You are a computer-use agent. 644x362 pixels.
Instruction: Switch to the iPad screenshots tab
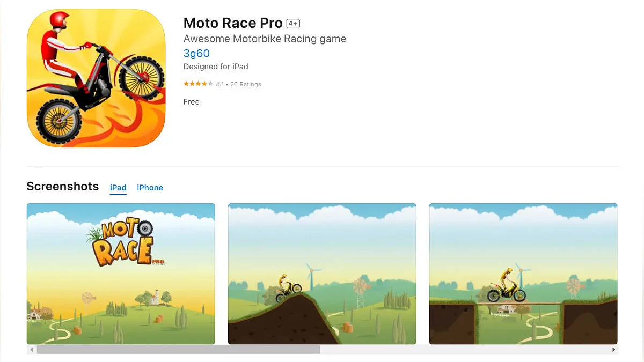point(118,188)
